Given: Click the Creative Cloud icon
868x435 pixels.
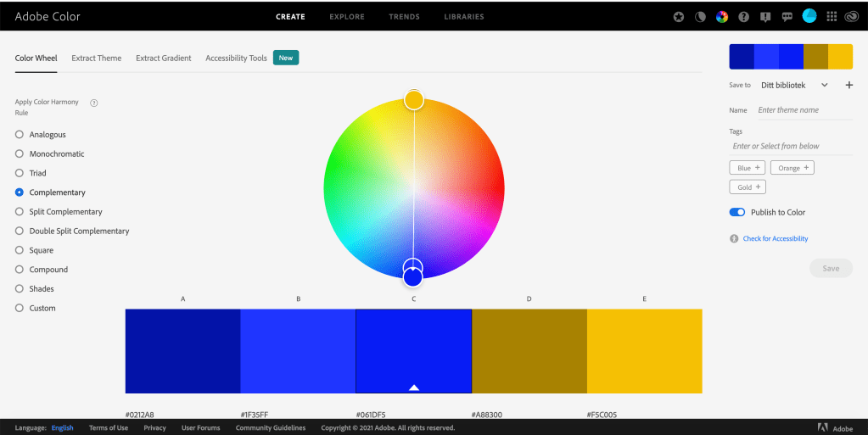Looking at the screenshot, I should pyautogui.click(x=852, y=16).
